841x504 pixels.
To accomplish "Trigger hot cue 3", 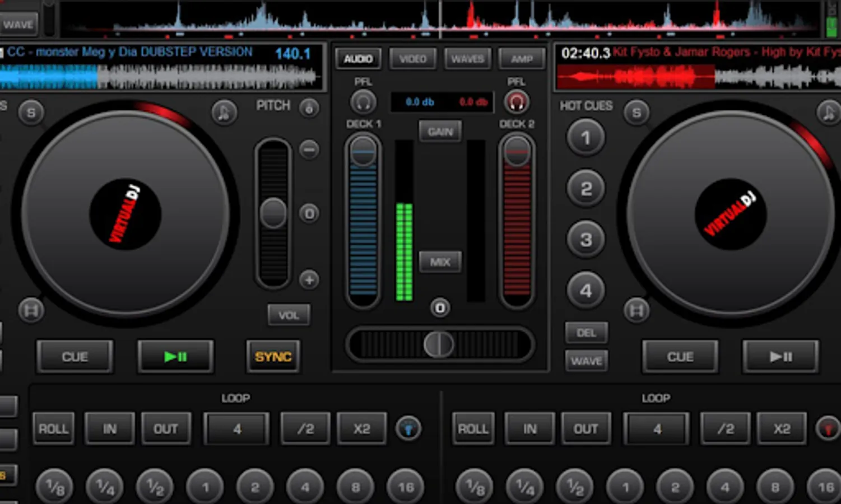I will 586,240.
